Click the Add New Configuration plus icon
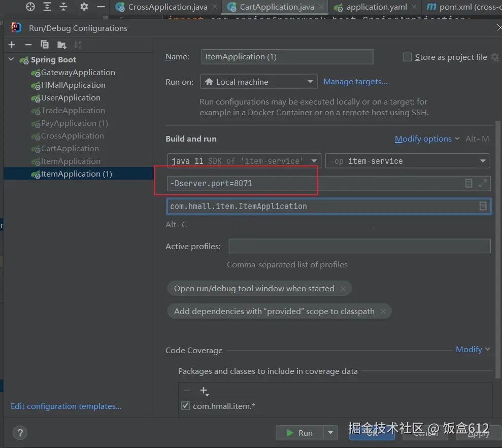502x448 pixels. coord(12,45)
